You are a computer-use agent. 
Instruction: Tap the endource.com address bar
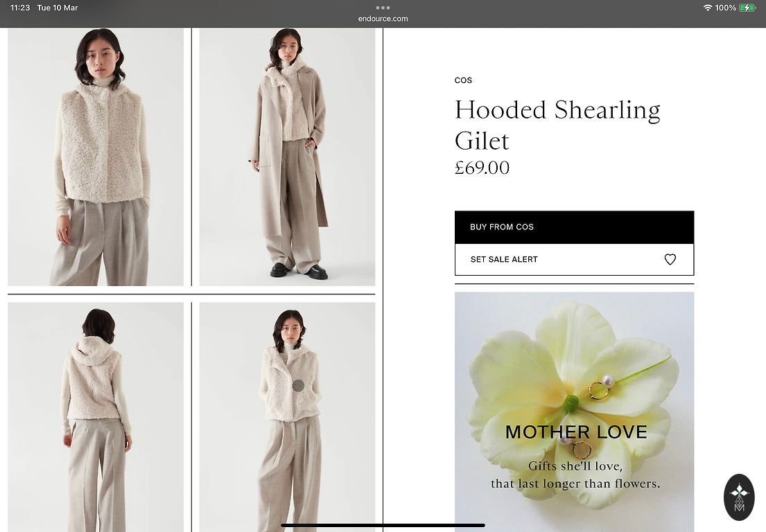coord(383,19)
